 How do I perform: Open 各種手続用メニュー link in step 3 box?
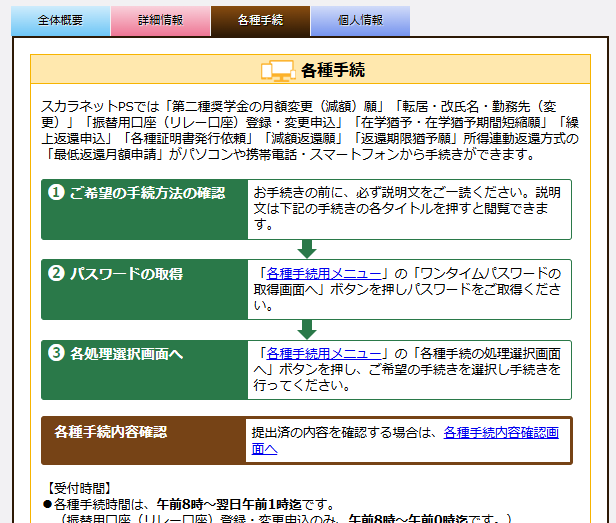tap(324, 353)
